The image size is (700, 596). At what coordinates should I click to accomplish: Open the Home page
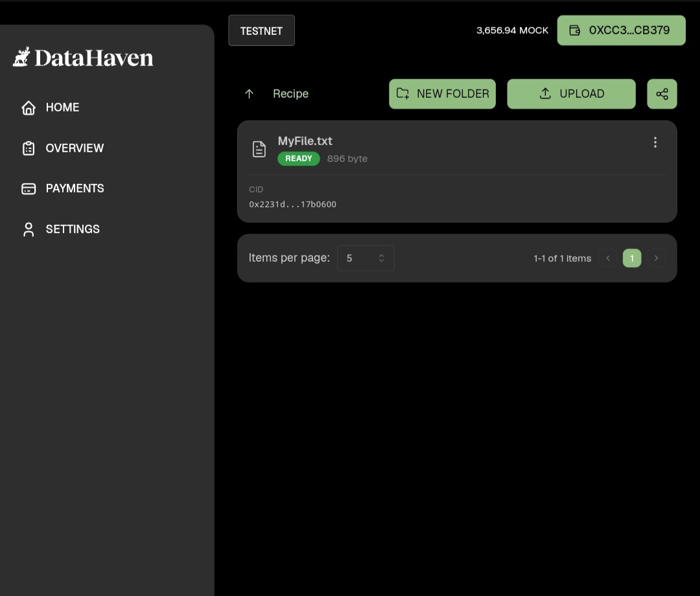coord(51,108)
